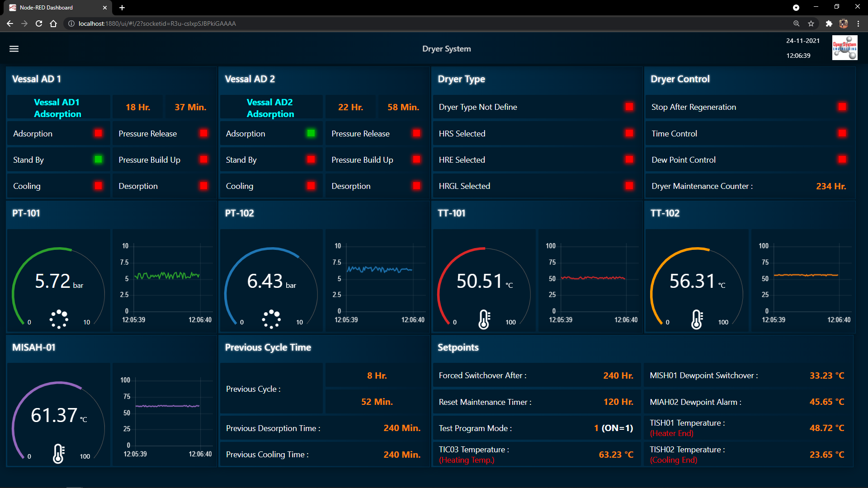Click the PT-101 gauge spinner icon
The width and height of the screenshot is (868, 488).
[x=59, y=319]
